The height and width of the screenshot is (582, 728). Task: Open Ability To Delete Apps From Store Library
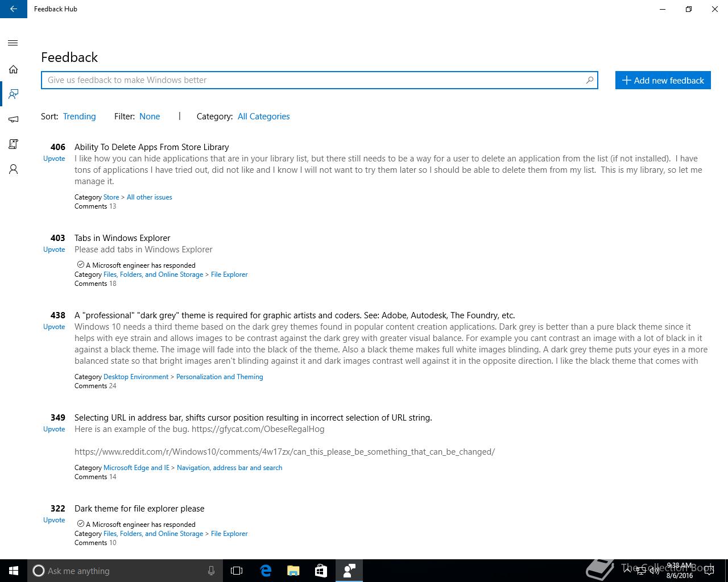tap(151, 147)
